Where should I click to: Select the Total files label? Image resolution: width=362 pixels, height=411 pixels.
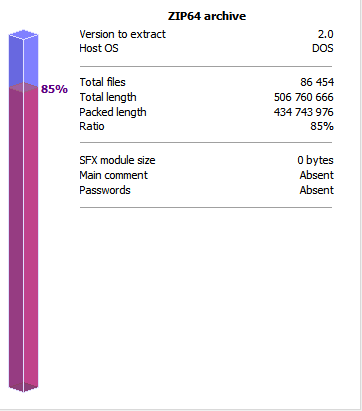pyautogui.click(x=102, y=82)
